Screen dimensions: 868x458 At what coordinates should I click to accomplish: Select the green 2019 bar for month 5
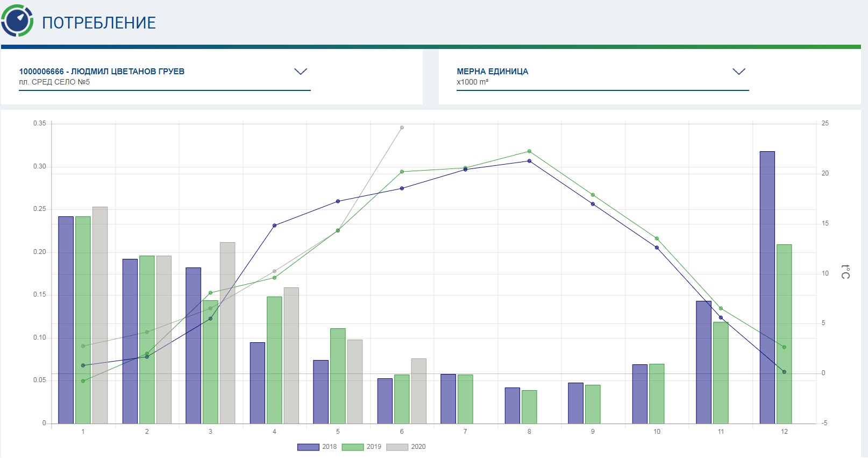tap(338, 376)
